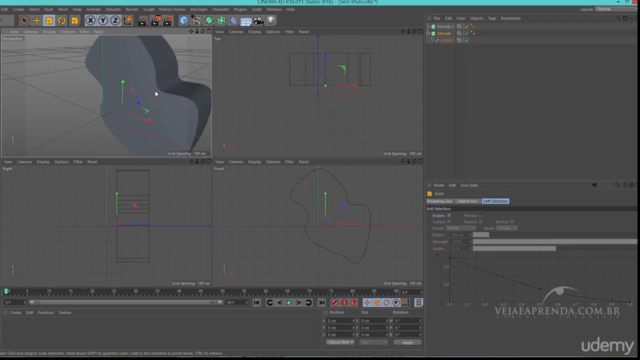Click the Rotation H input field
The height and width of the screenshot is (360, 640).
click(407, 321)
